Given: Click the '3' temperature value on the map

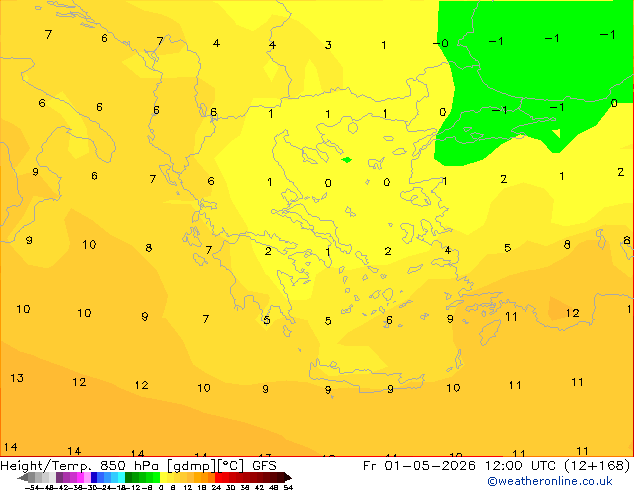Looking at the screenshot, I should coord(328,45).
